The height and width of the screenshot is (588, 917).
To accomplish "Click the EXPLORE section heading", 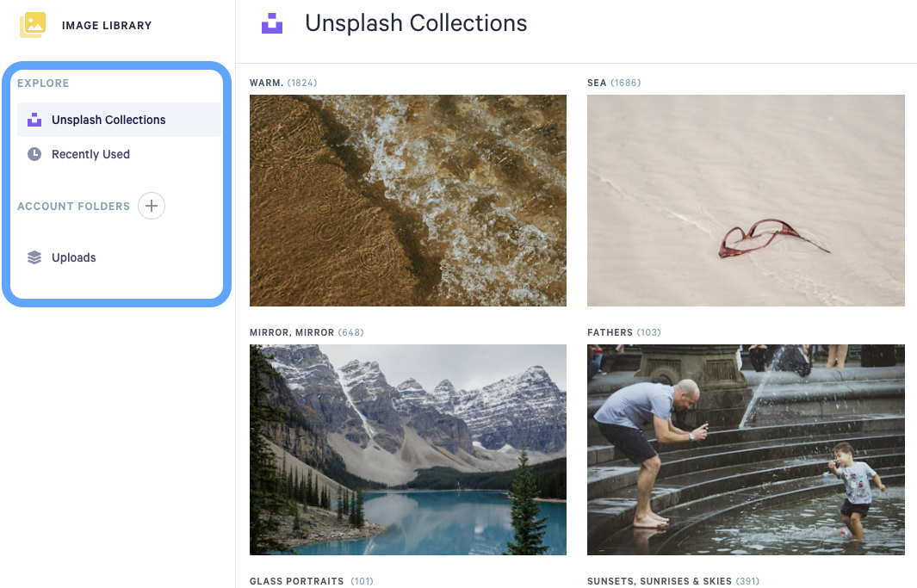I will point(43,83).
